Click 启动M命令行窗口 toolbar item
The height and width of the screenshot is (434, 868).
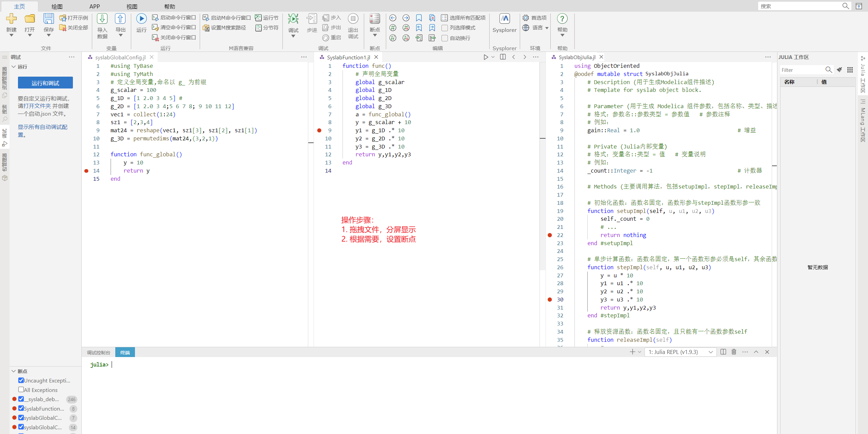[226, 18]
